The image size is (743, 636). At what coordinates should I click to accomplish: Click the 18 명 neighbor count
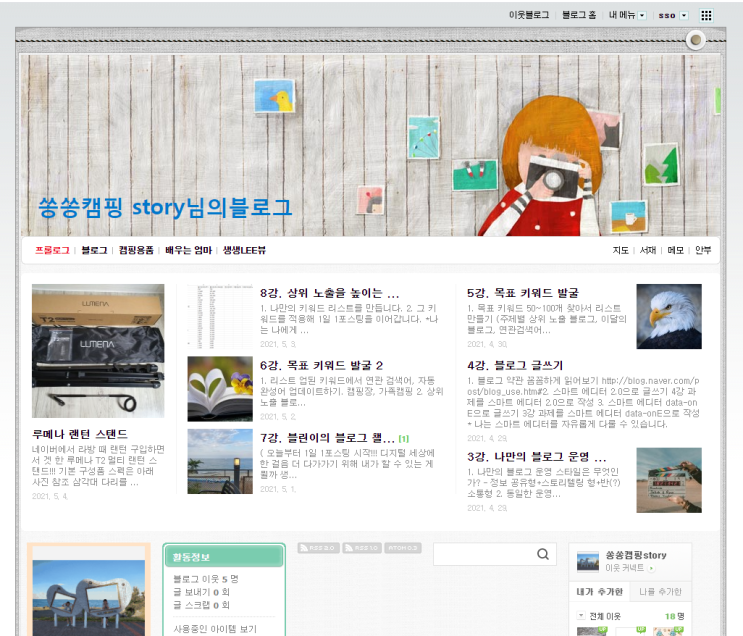pos(674,616)
